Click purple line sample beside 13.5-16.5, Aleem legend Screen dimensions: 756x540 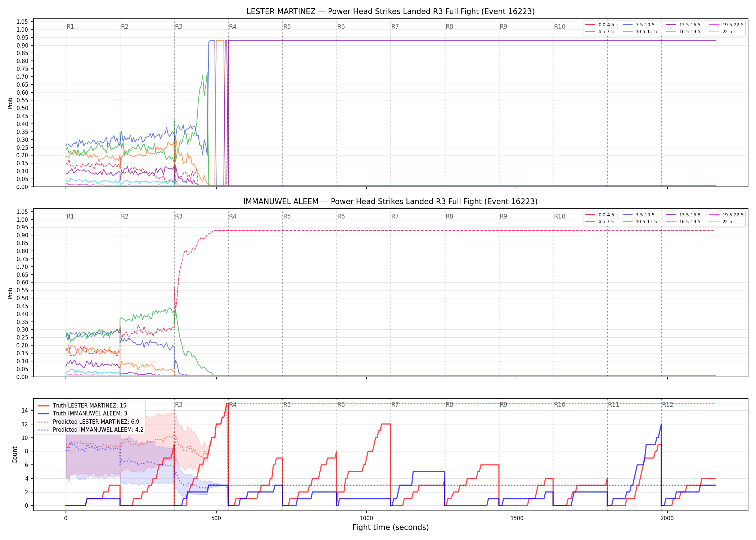point(671,215)
